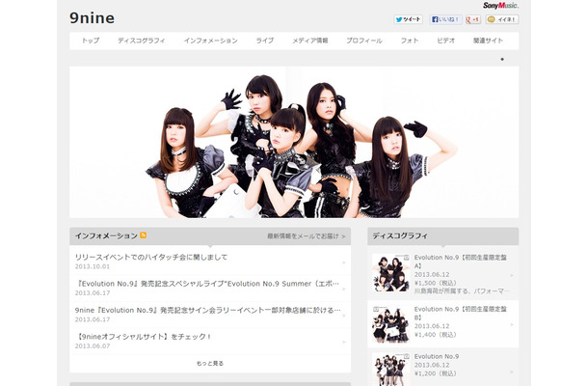Open the RSS feed icon beside インフォメーション
Image resolution: width=588 pixels, height=386 pixels.
(x=144, y=235)
